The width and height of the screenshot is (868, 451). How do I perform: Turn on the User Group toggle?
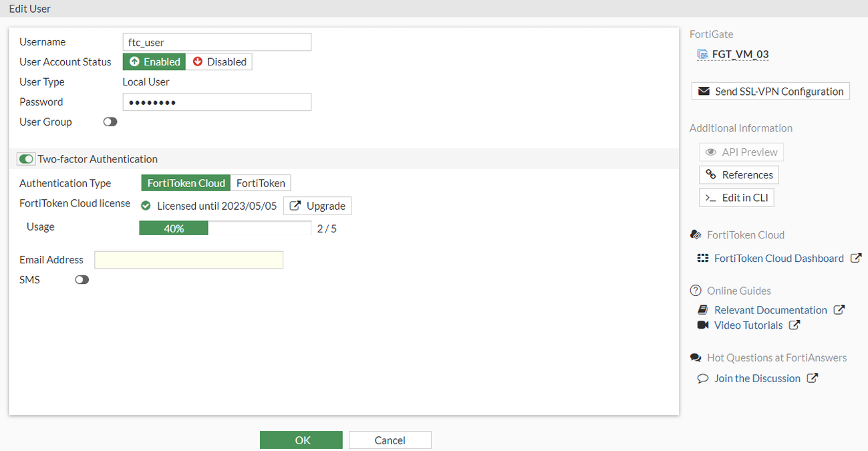(x=110, y=122)
